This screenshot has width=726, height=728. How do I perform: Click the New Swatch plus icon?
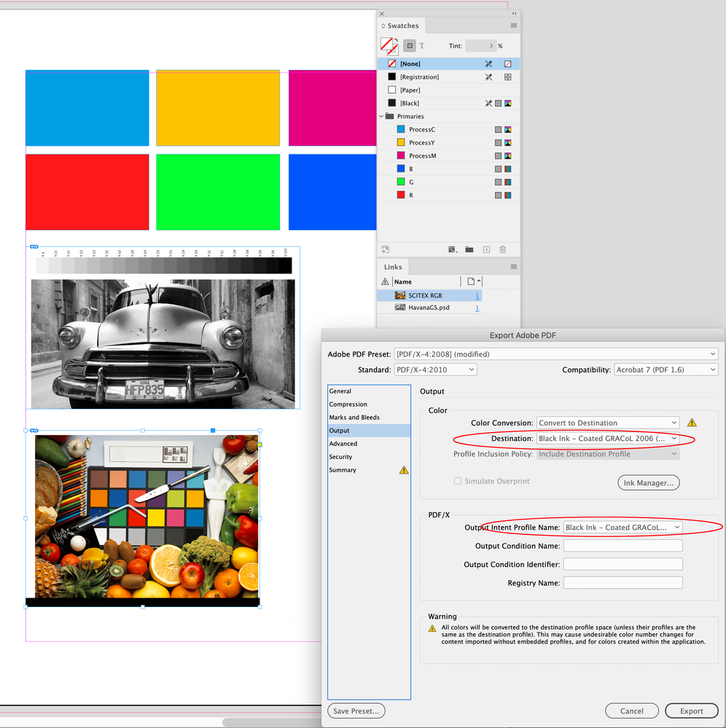pyautogui.click(x=486, y=249)
